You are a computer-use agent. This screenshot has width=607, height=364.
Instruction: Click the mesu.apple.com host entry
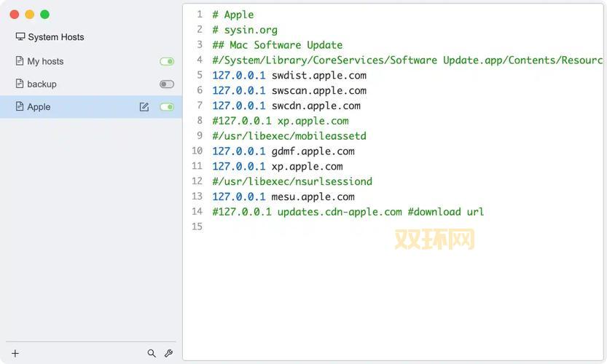coord(313,197)
